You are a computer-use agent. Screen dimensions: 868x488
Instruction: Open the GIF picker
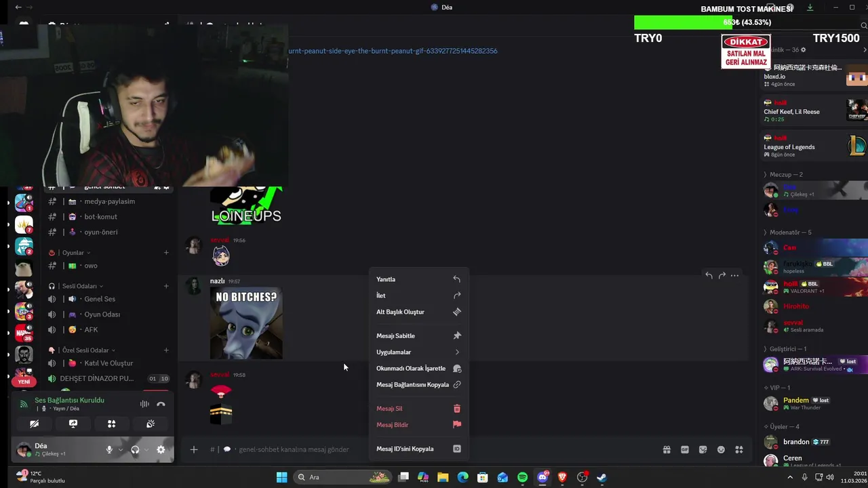point(685,449)
